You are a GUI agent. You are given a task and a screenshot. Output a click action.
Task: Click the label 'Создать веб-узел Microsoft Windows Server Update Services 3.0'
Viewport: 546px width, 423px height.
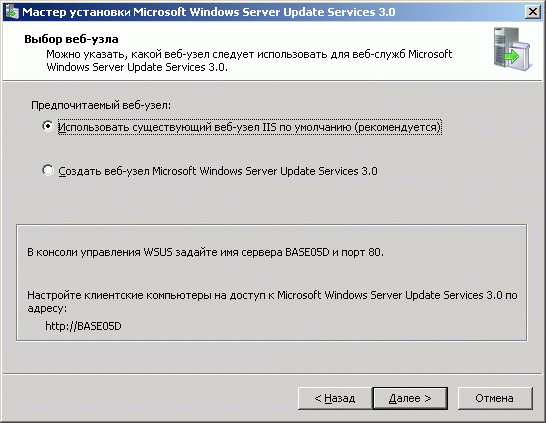click(x=218, y=171)
